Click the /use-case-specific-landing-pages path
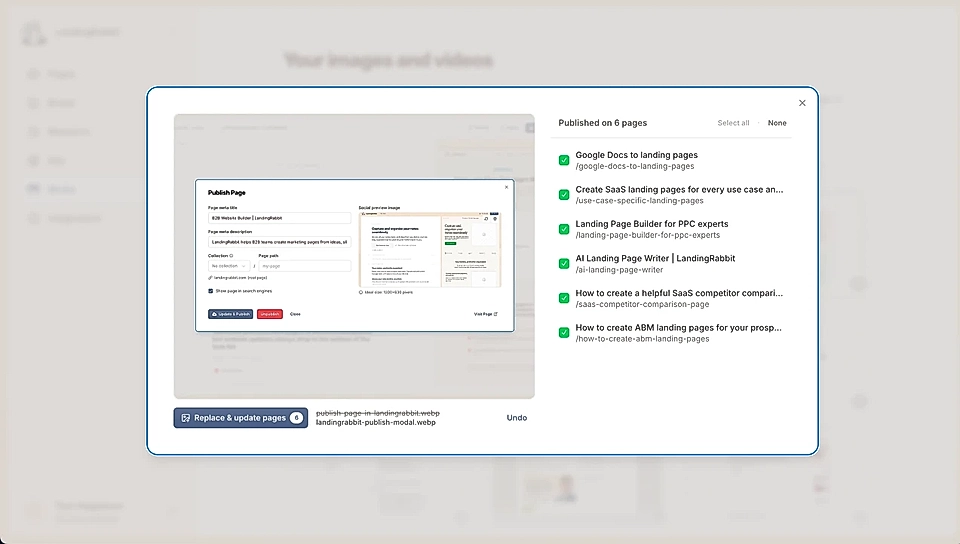The height and width of the screenshot is (544, 960). [x=639, y=201]
